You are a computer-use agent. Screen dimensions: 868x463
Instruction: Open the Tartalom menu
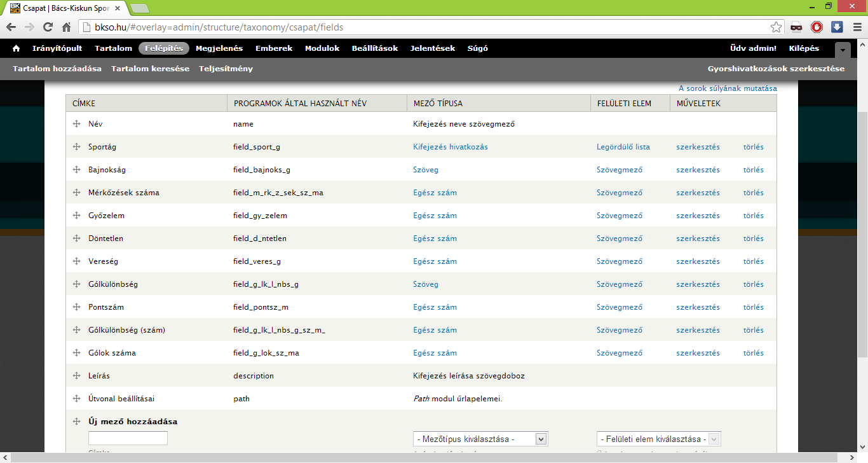[x=113, y=48]
